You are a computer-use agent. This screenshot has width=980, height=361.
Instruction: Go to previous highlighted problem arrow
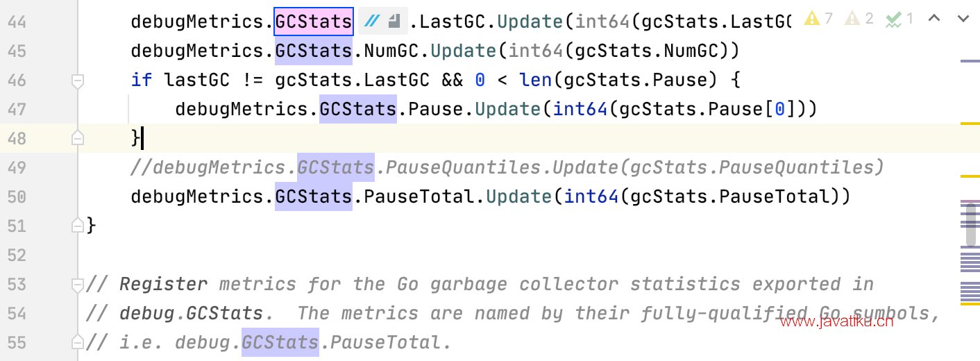[935, 19]
